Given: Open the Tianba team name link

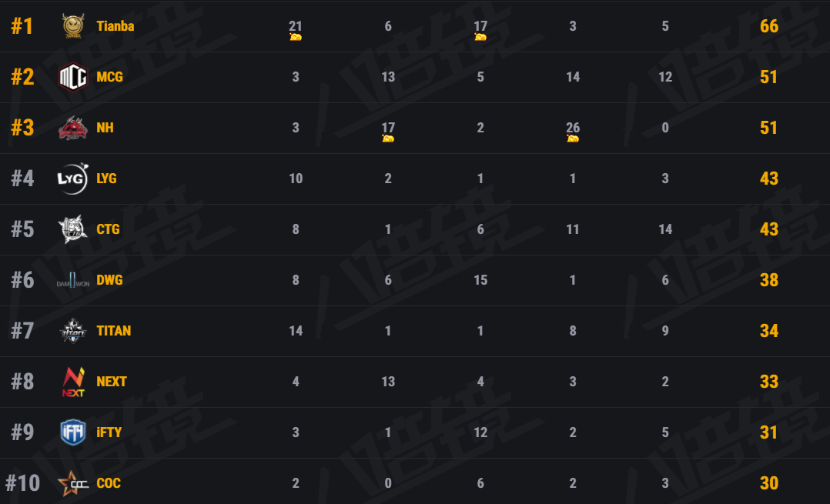Looking at the screenshot, I should pos(115,26).
